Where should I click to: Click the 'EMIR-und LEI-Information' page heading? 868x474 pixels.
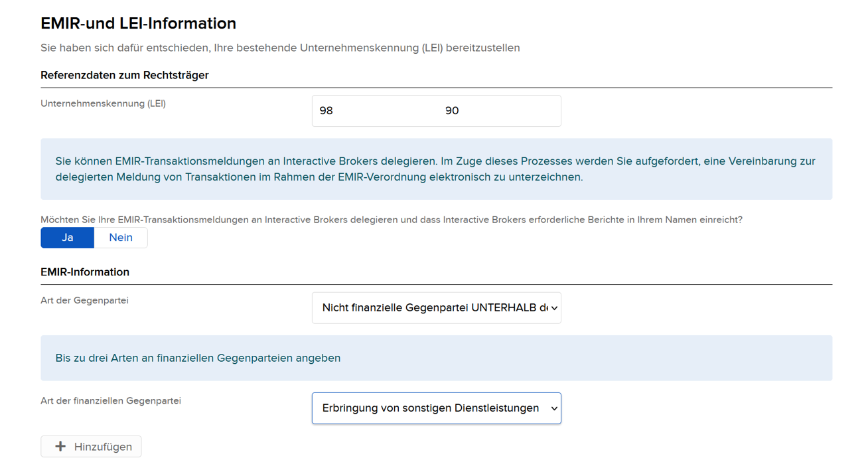138,23
